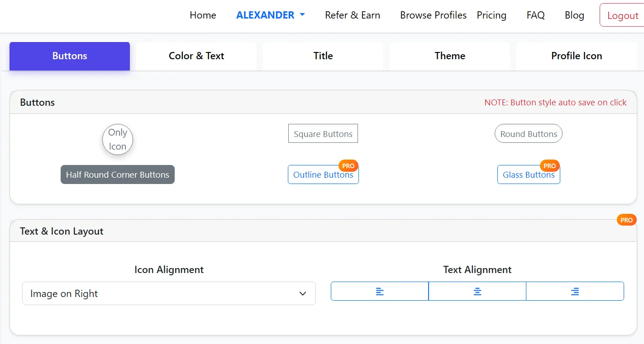The height and width of the screenshot is (344, 644).
Task: Choose the Only Icon button style
Action: pos(117,139)
